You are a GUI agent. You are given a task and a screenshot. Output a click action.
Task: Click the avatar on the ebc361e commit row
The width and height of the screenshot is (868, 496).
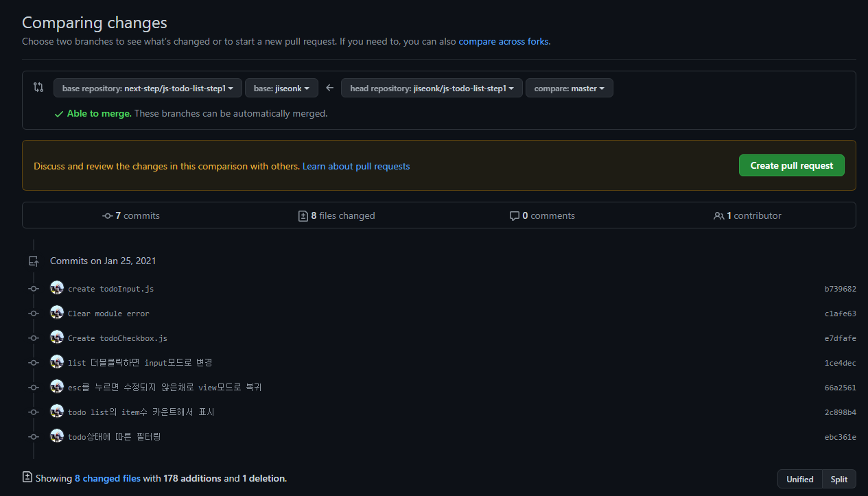click(57, 436)
